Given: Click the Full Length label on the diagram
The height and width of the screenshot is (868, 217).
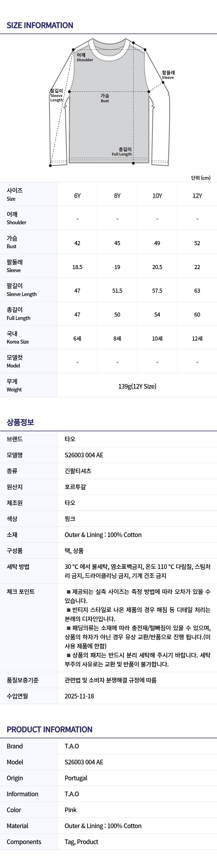Looking at the screenshot, I should (x=122, y=152).
